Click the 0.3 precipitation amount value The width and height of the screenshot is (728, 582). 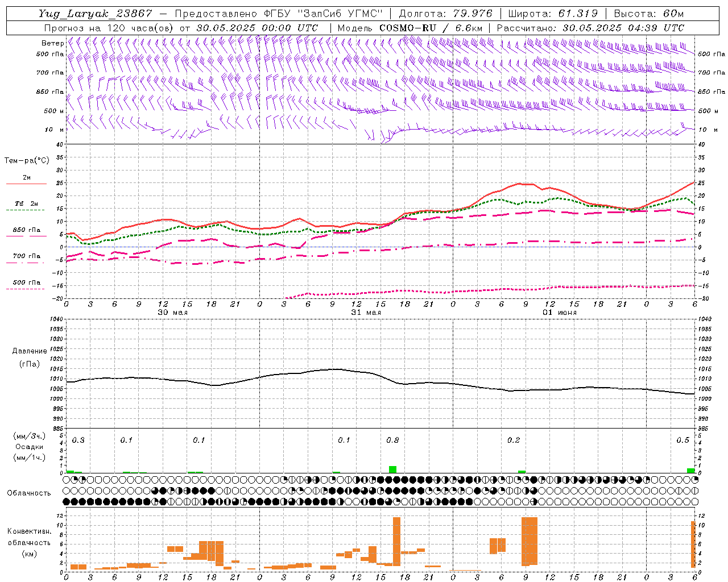tap(78, 440)
